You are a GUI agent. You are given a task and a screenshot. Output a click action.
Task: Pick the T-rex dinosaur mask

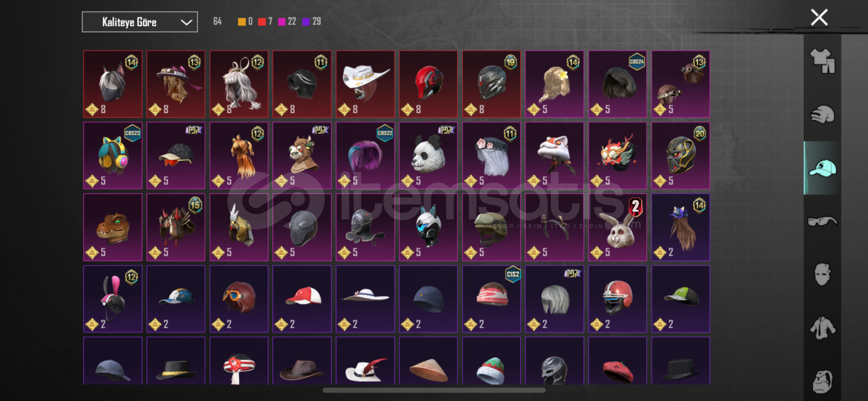click(113, 227)
